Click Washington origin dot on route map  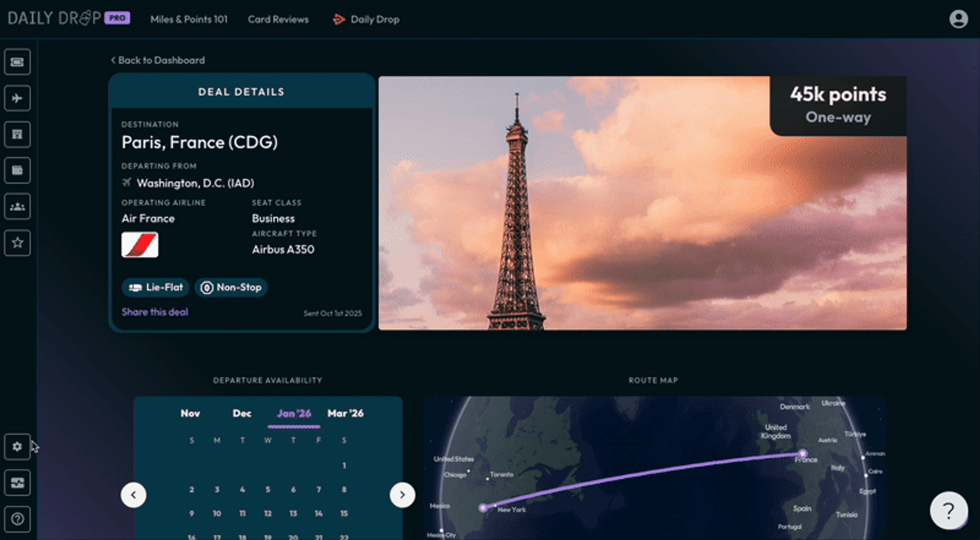click(483, 508)
